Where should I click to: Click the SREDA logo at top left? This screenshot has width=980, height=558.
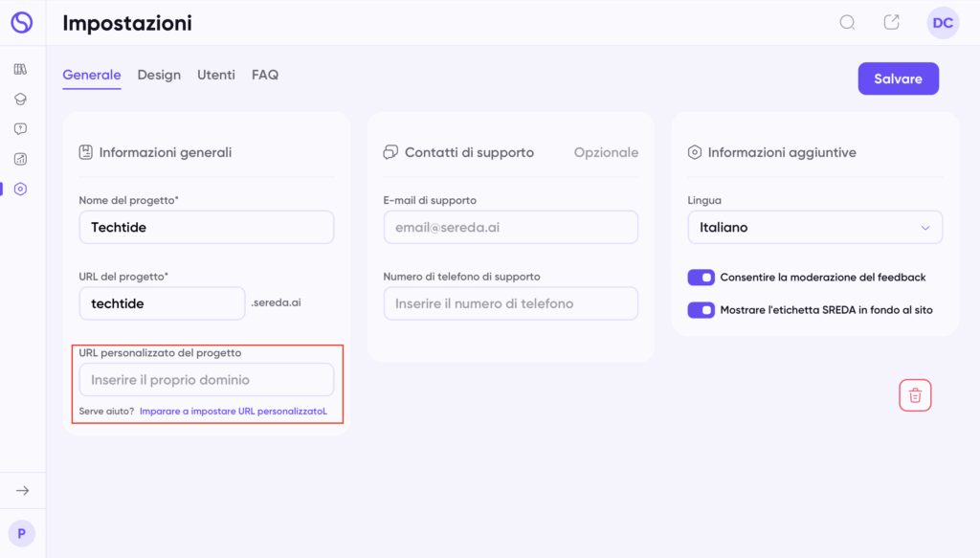[22, 23]
